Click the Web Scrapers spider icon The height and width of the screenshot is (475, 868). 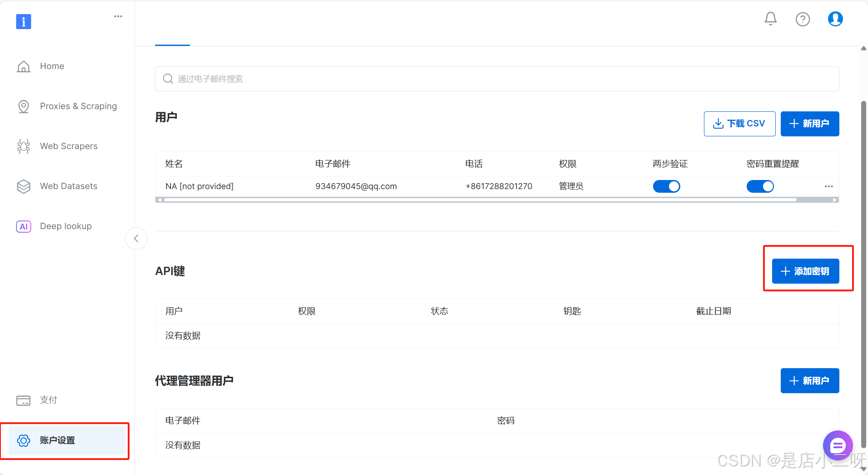click(24, 146)
